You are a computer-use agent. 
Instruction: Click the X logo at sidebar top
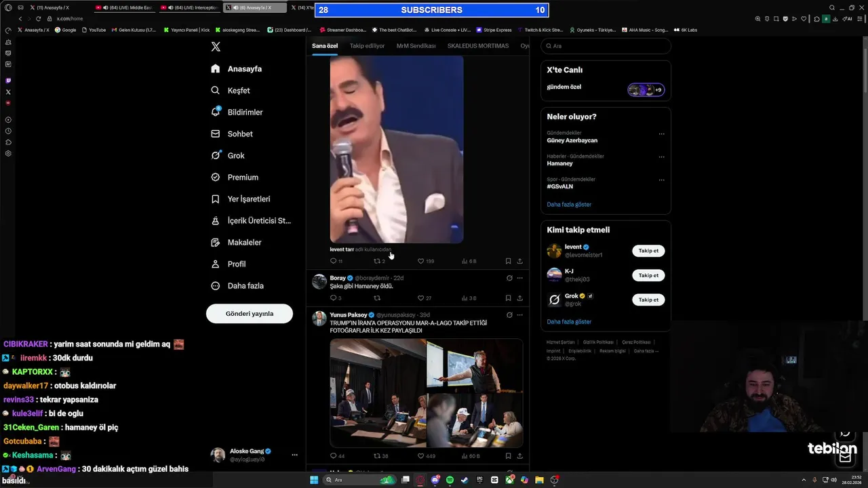216,47
